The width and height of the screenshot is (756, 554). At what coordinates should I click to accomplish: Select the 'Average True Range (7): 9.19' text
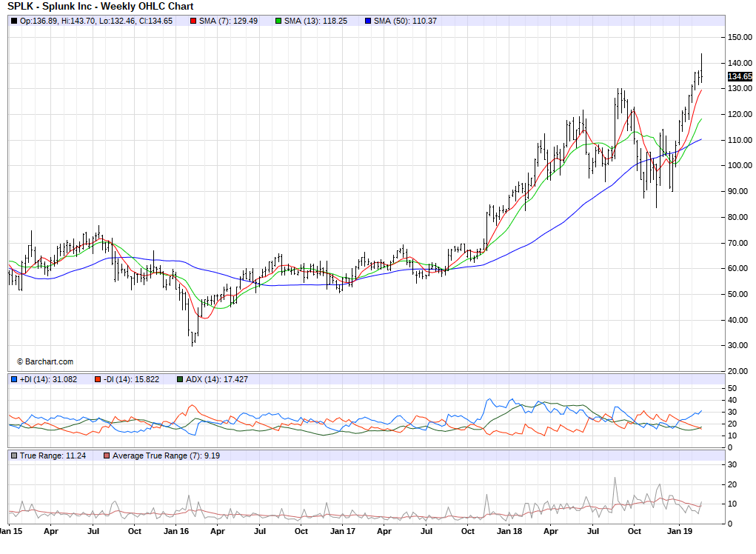(167, 455)
